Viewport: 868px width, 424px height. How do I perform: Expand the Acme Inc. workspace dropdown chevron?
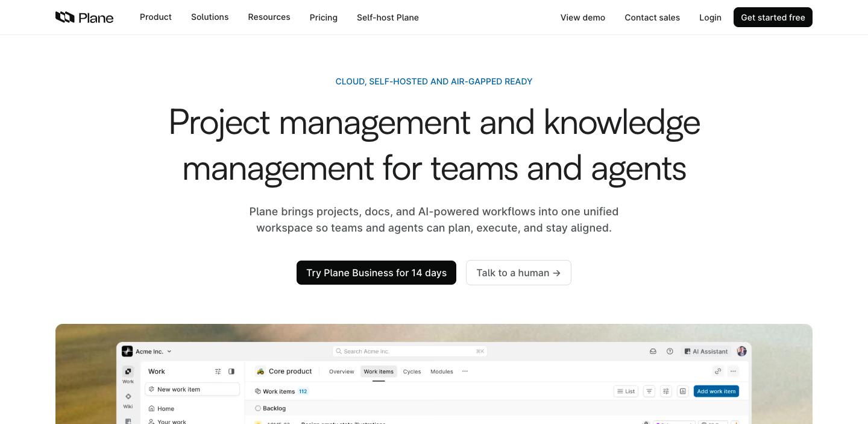pos(169,351)
